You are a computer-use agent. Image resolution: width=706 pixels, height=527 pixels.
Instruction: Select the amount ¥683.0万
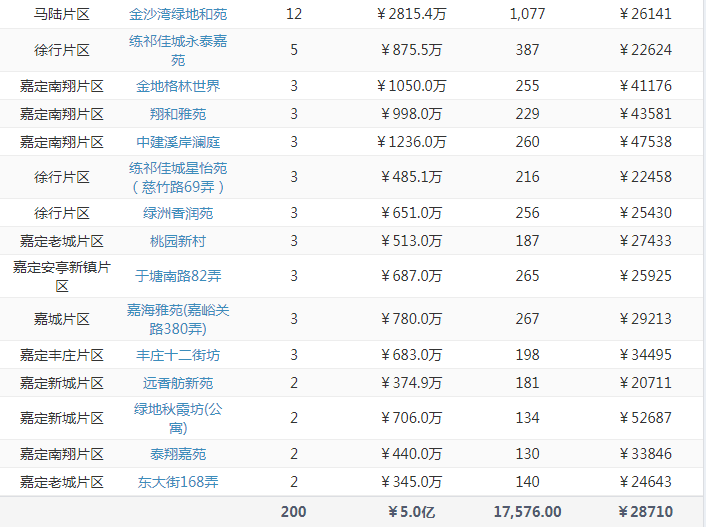point(412,355)
